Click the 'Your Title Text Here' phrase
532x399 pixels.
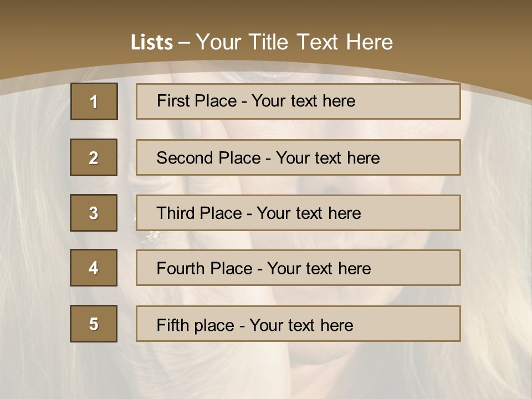pyautogui.click(x=294, y=42)
